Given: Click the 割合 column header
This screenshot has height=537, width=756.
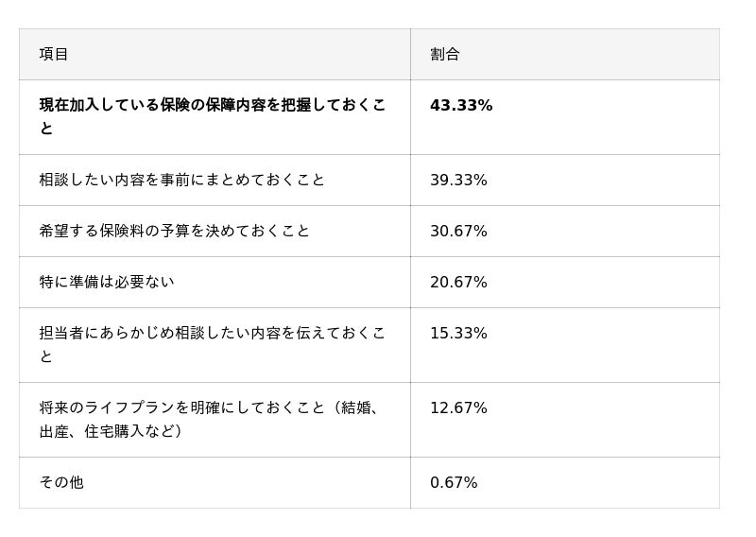Looking at the screenshot, I should pyautogui.click(x=444, y=55).
